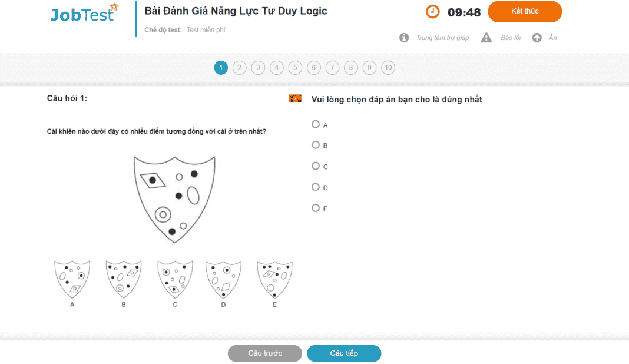The width and height of the screenshot is (629, 364).
Task: Click the Báo lỗi warning triangle icon
Action: click(486, 37)
